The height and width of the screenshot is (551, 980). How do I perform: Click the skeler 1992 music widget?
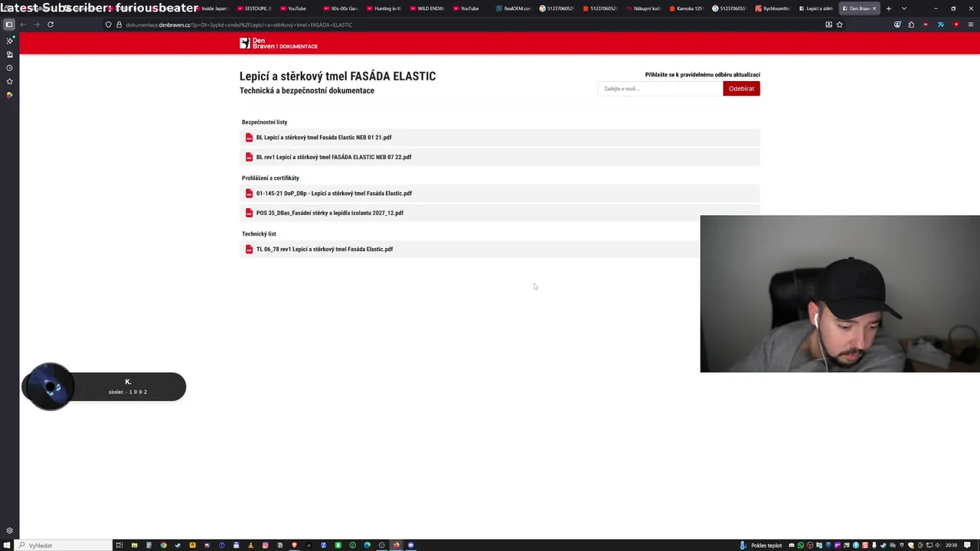(x=104, y=386)
